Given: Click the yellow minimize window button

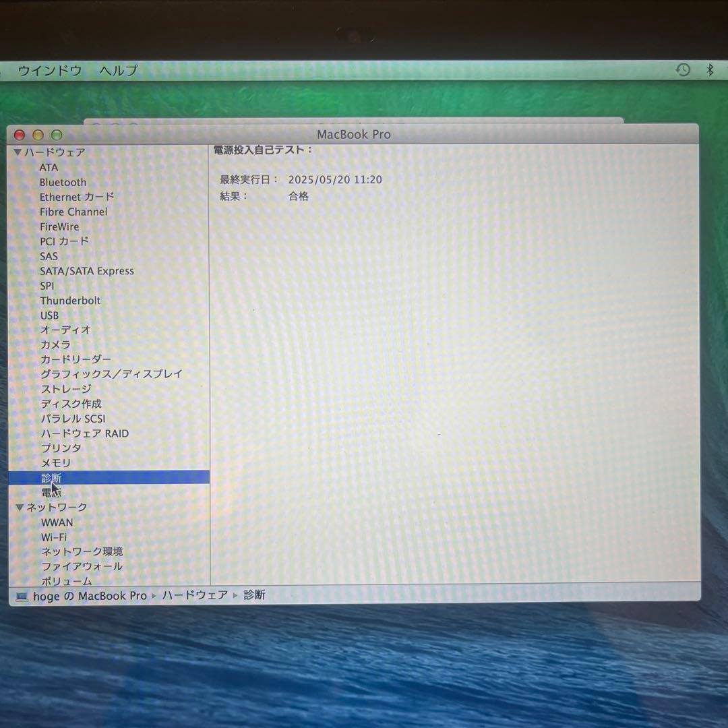Looking at the screenshot, I should click(x=38, y=135).
